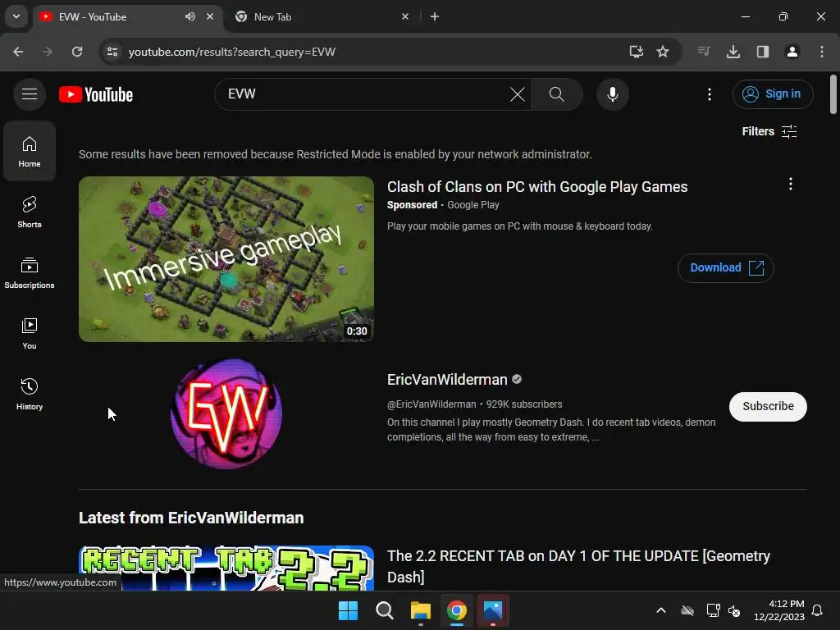Open Clash of Clans ad thumbnail
The width and height of the screenshot is (840, 630).
point(226,258)
